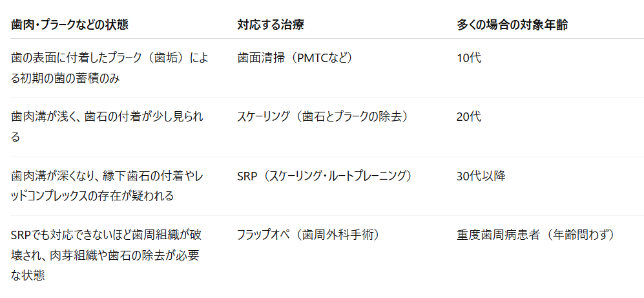Click the lone る character in second row
Viewport: 644px width, 298px height.
16,136
